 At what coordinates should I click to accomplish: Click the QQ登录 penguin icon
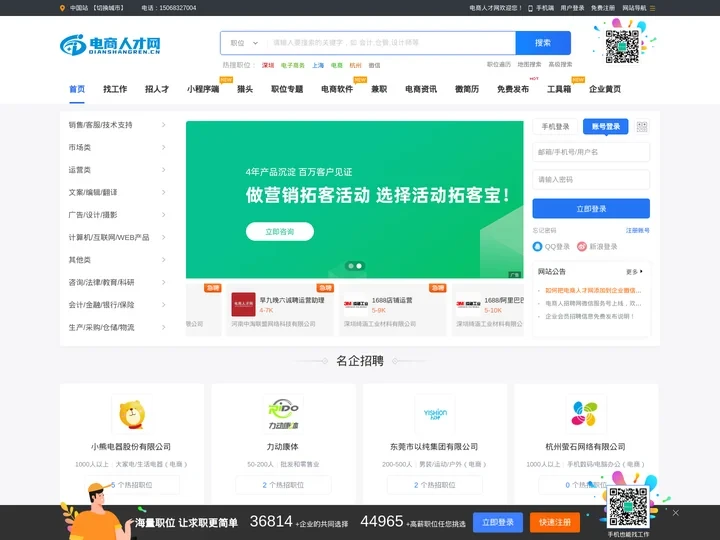tap(537, 247)
